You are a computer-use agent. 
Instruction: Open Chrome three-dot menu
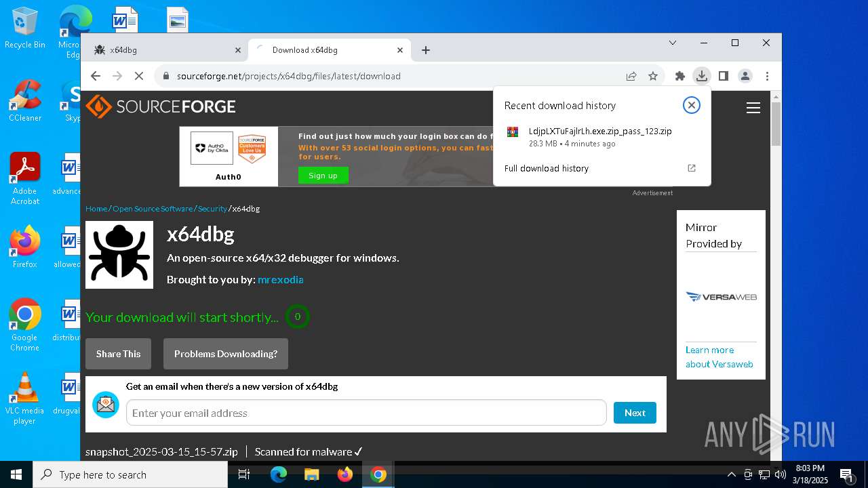(x=767, y=76)
